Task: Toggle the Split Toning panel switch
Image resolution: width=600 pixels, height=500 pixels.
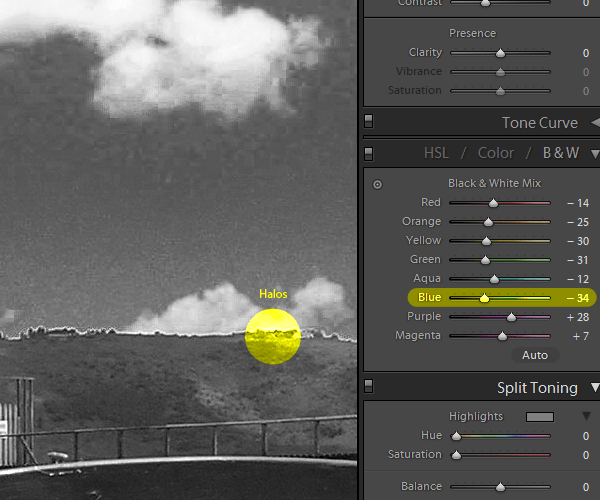Action: 368,386
